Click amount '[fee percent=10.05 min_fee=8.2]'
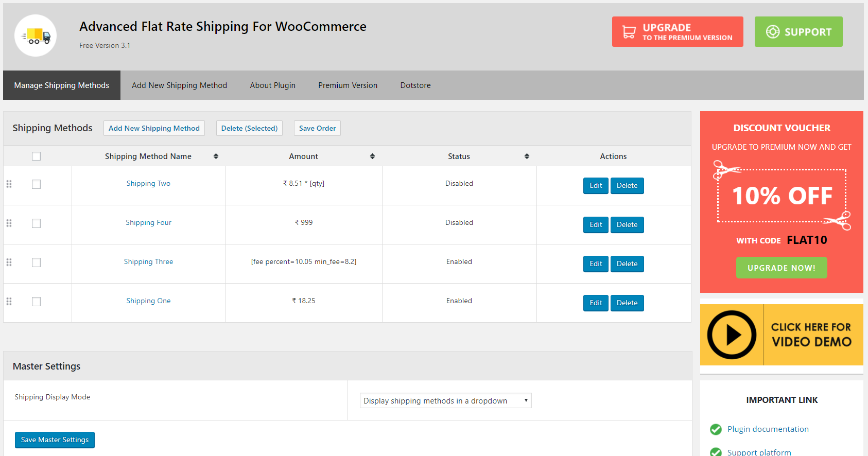The width and height of the screenshot is (868, 456). (304, 261)
